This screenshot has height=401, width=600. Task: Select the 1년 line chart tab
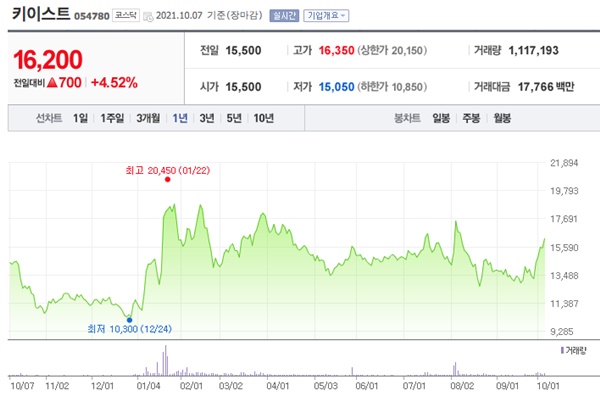pos(180,118)
